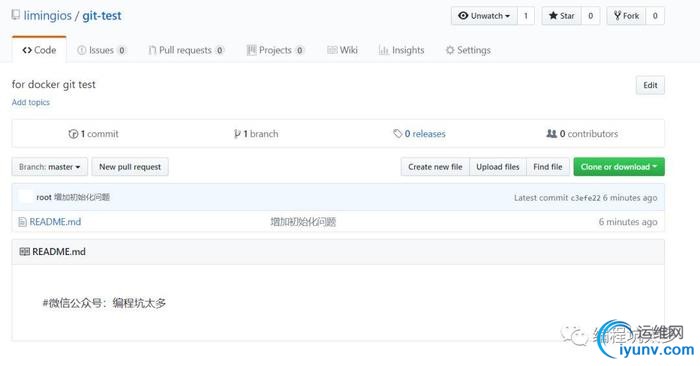Viewport: 700px width, 366px height.
Task: Click the repository book icon beside limingios
Action: [x=16, y=15]
